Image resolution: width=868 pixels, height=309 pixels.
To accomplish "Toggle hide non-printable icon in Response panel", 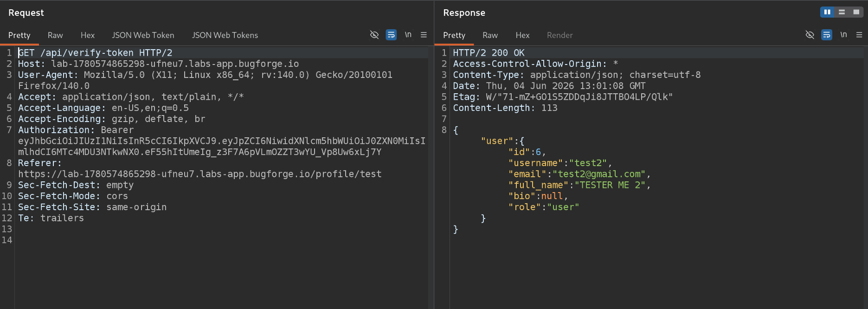I will click(x=810, y=35).
